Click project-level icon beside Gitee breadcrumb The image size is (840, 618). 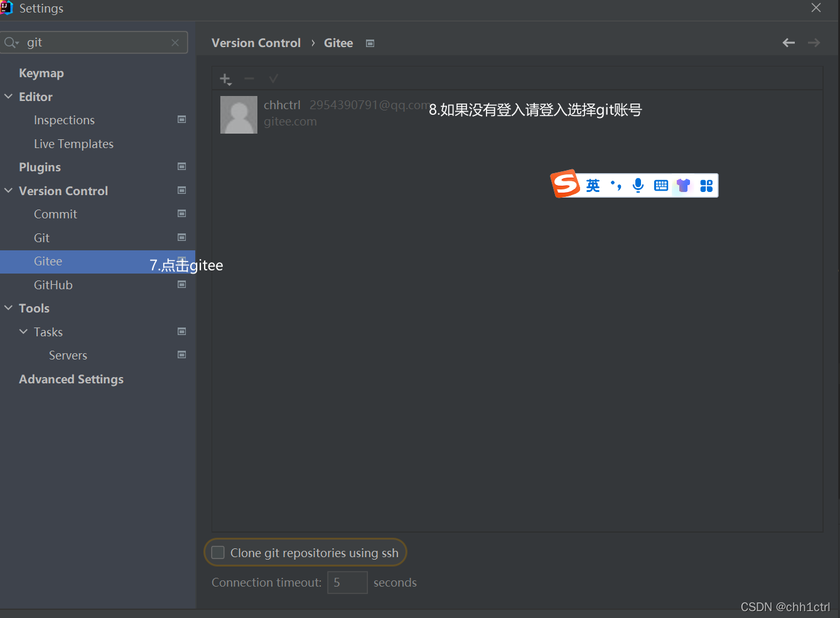point(370,43)
